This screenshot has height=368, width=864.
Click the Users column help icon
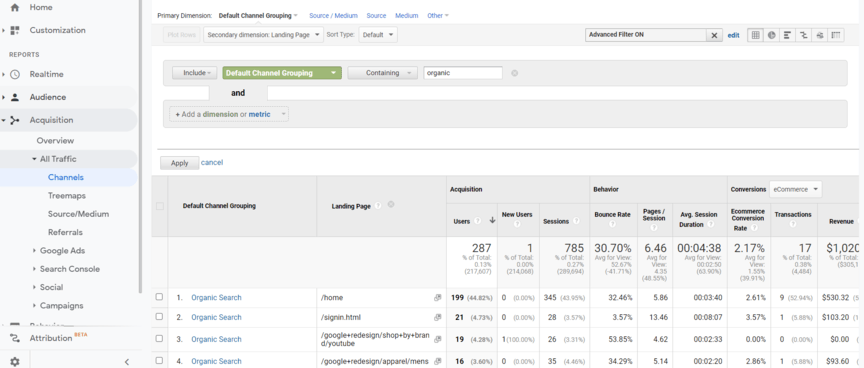(478, 220)
